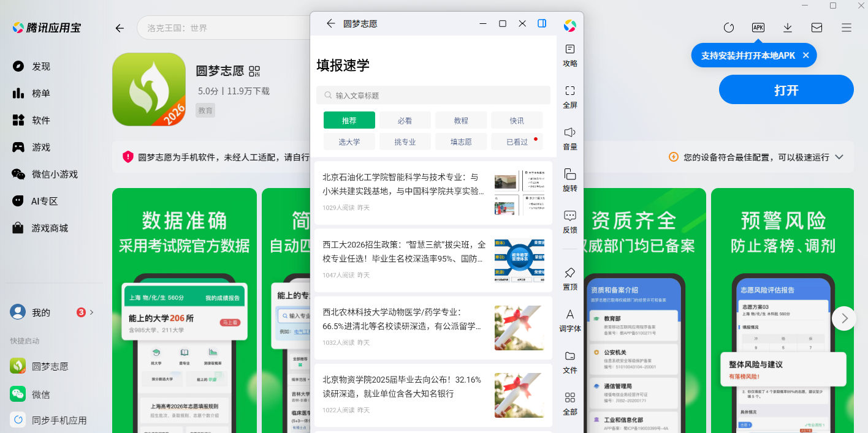Image resolution: width=868 pixels, height=433 pixels.
Task: Open the 榜单 rankings section
Action: click(31, 93)
